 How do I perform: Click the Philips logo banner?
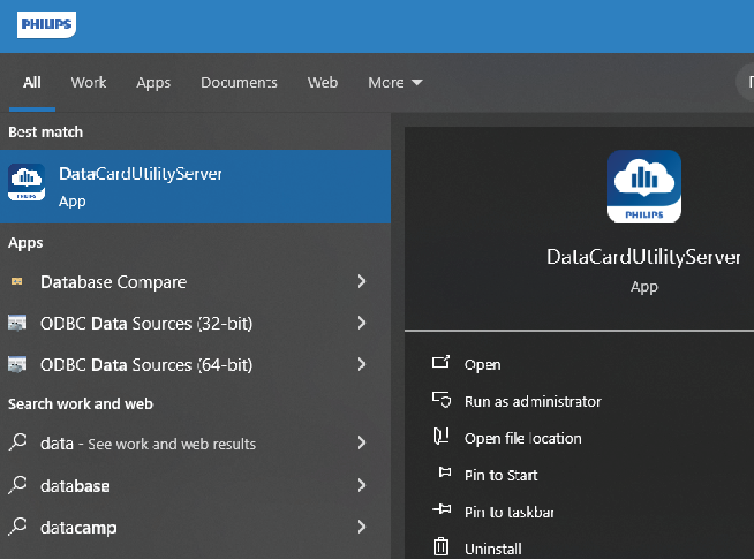click(x=46, y=25)
